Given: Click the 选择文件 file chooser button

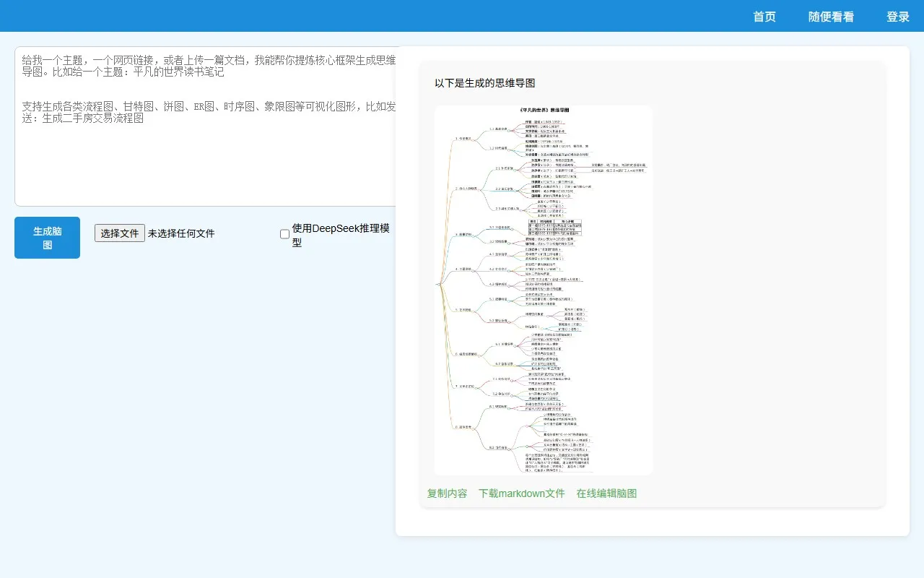Looking at the screenshot, I should [x=120, y=233].
